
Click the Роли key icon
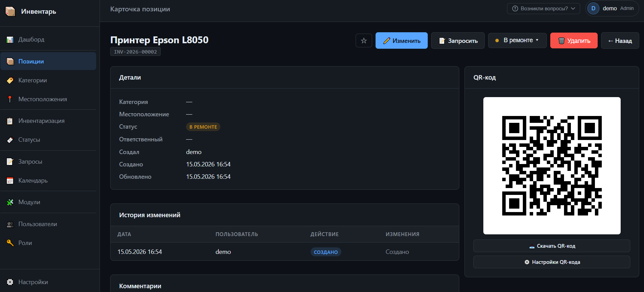tap(10, 243)
